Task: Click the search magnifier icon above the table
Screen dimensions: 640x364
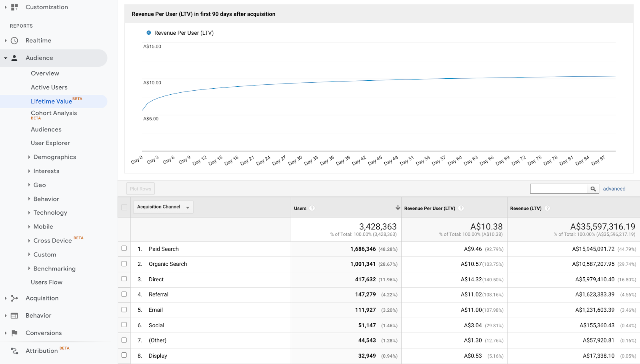Action: coord(593,188)
